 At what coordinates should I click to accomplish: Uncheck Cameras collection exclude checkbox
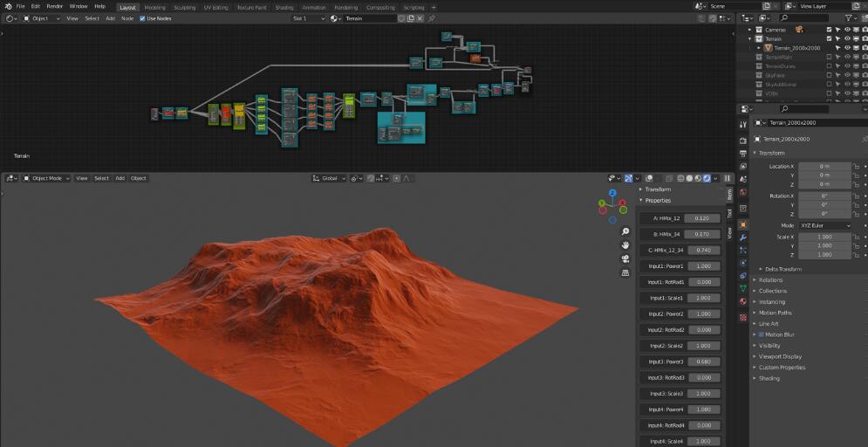pyautogui.click(x=829, y=30)
